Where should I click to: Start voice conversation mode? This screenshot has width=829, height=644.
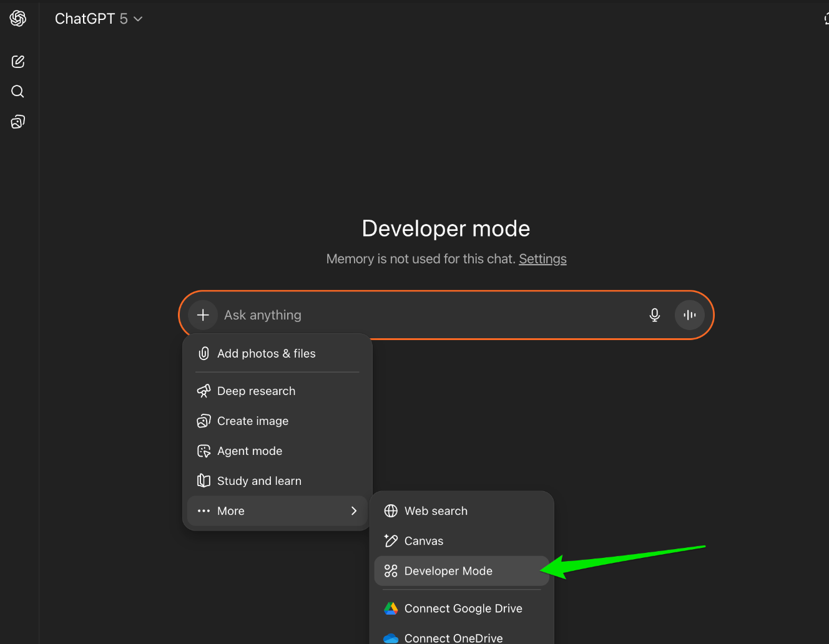click(x=689, y=315)
